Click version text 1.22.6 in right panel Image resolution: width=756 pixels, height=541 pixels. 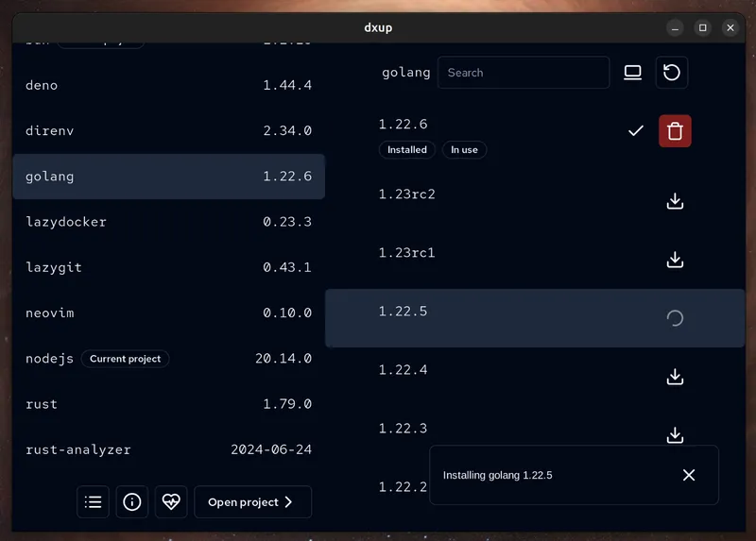tap(404, 125)
